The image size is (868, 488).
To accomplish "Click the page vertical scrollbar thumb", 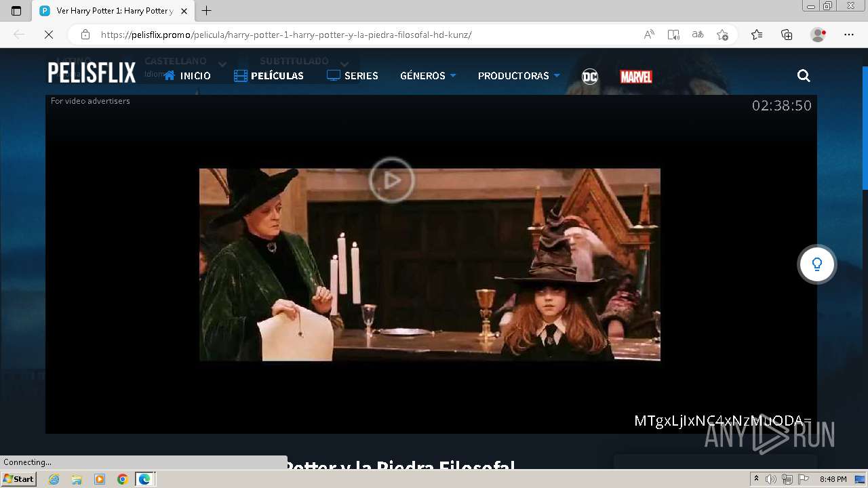I will (865, 127).
